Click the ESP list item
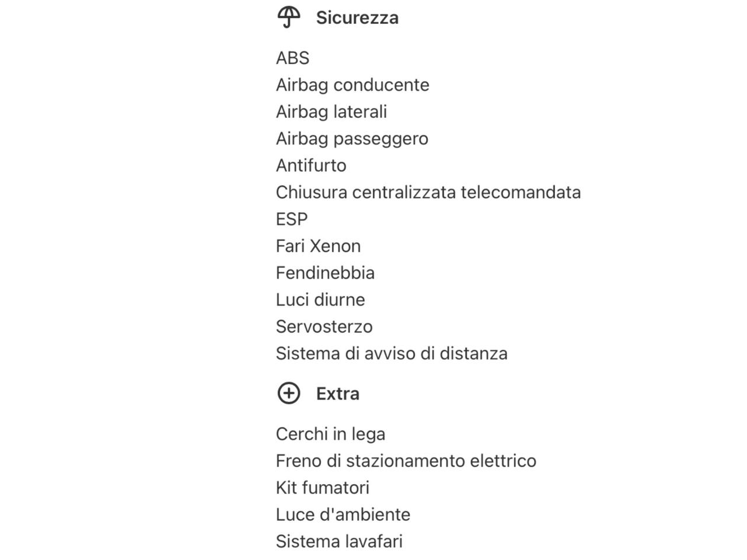Image resolution: width=747 pixels, height=560 pixels. click(292, 219)
